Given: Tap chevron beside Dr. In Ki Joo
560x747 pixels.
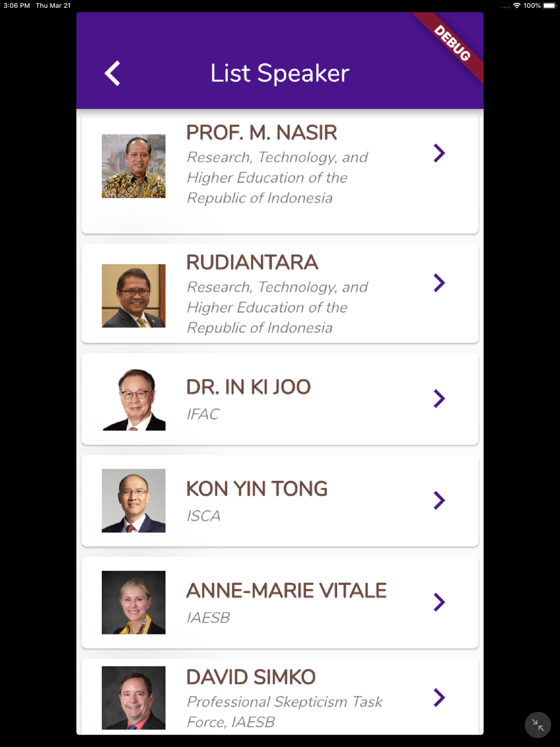Looking at the screenshot, I should (439, 399).
